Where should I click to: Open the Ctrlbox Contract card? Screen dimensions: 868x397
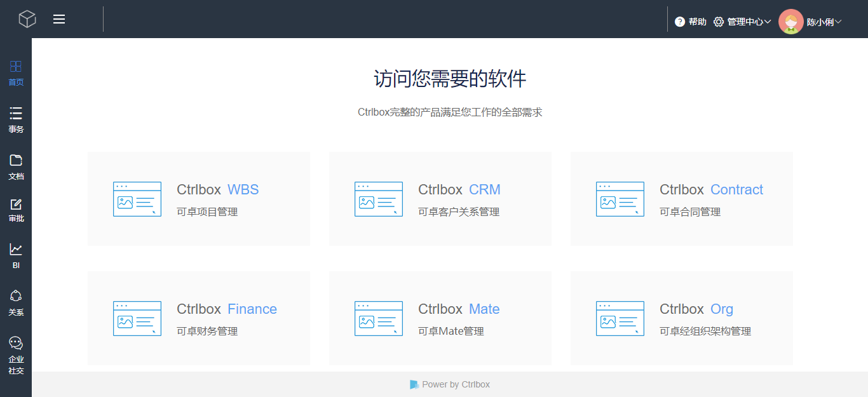(x=682, y=199)
